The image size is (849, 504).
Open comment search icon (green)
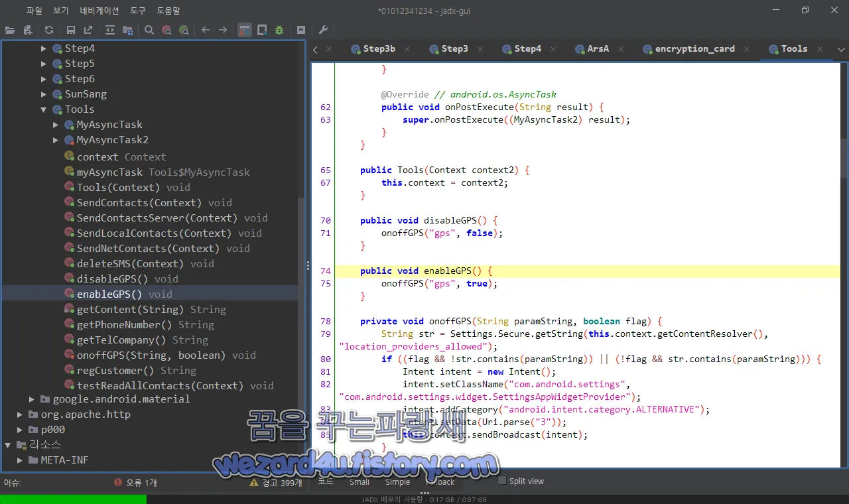pyautogui.click(x=184, y=30)
